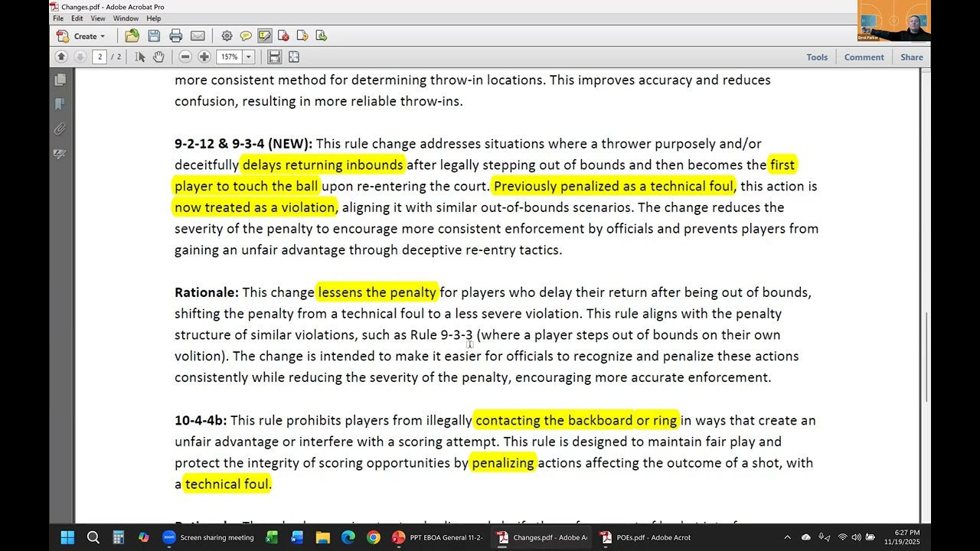Image resolution: width=980 pixels, height=551 pixels.
Task: Open Microsoft Edge from the taskbar
Action: 348,537
